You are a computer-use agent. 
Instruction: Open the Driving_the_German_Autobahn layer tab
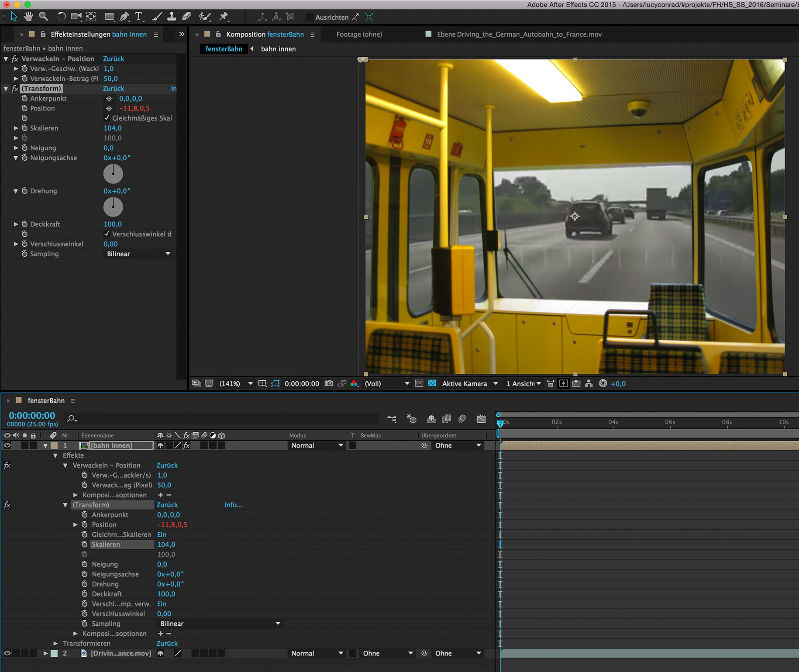(x=519, y=34)
